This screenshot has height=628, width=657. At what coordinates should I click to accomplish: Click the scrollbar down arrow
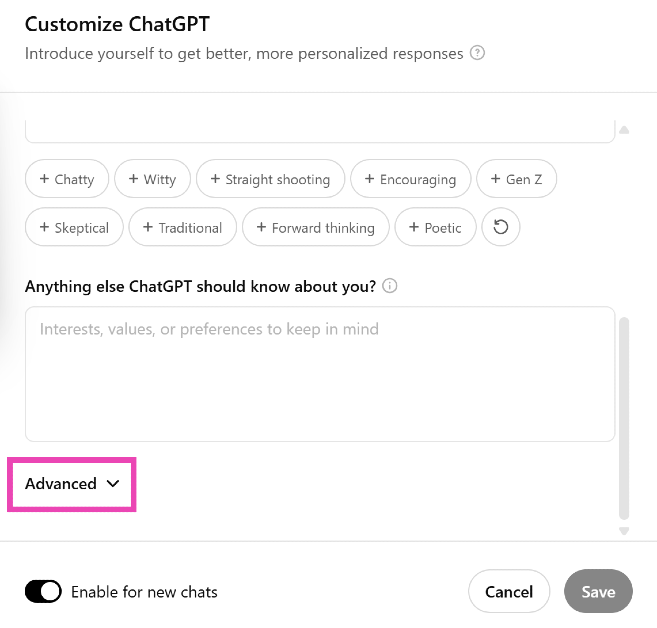(624, 531)
